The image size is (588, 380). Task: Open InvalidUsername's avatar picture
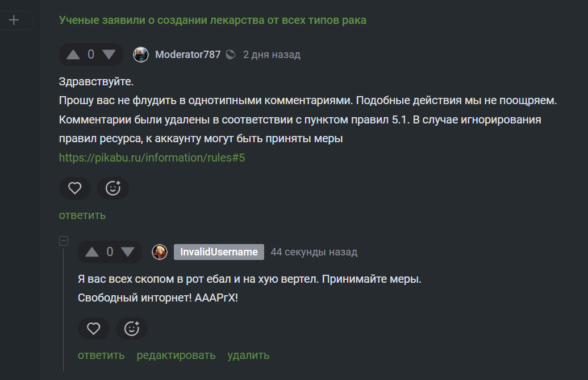160,252
